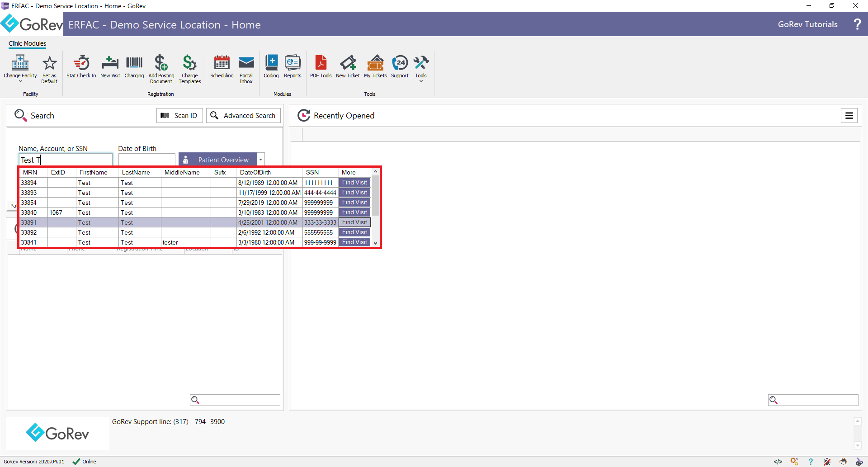Click Find Visit for MRN 33841
The width and height of the screenshot is (868, 467).
[354, 242]
